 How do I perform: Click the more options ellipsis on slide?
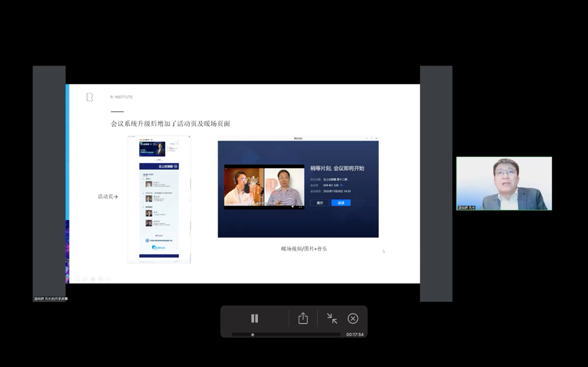point(108,279)
